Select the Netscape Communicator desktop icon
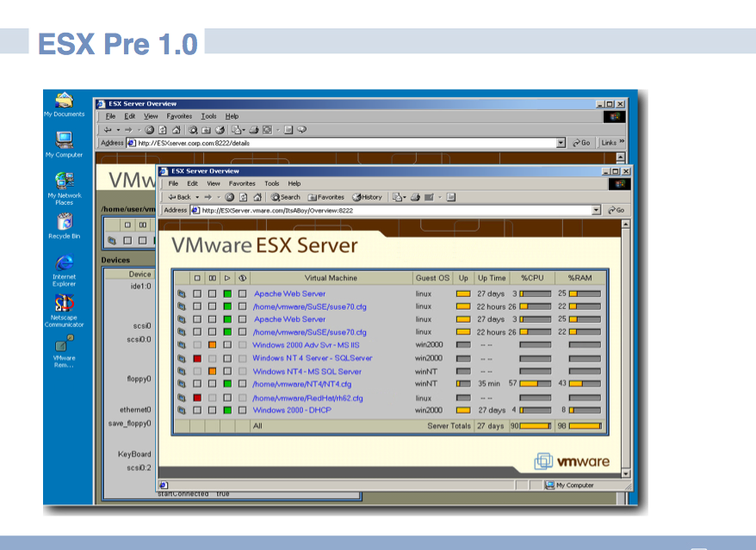The height and width of the screenshot is (550, 756). pos(64,311)
